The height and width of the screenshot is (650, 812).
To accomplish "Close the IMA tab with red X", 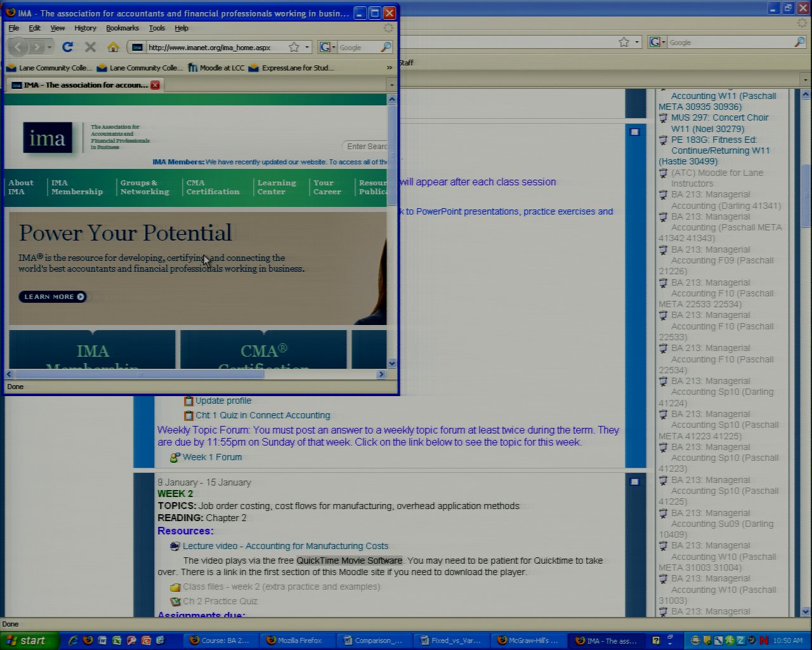I will coord(155,85).
